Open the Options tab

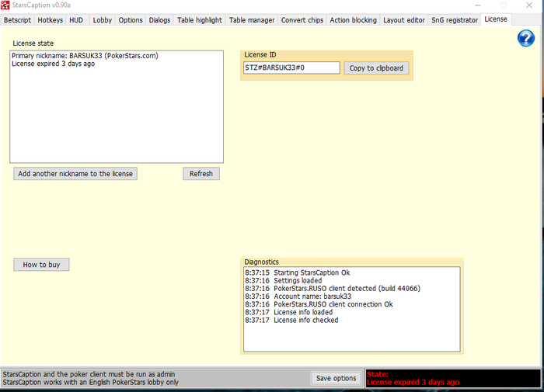point(131,20)
